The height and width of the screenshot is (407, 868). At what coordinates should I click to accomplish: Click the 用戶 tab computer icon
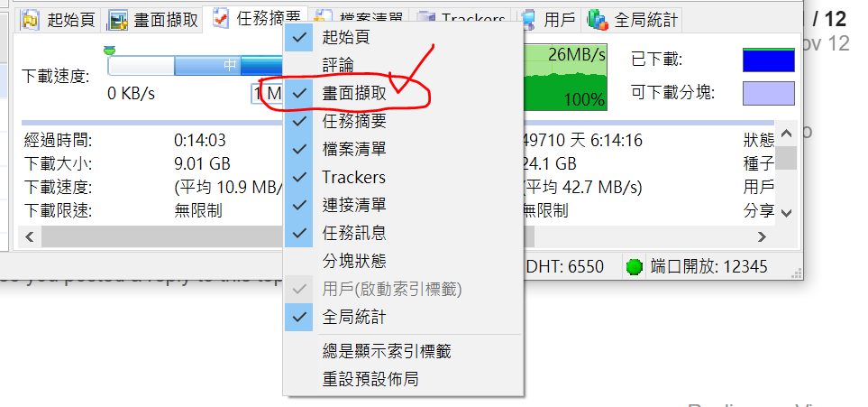pos(529,21)
